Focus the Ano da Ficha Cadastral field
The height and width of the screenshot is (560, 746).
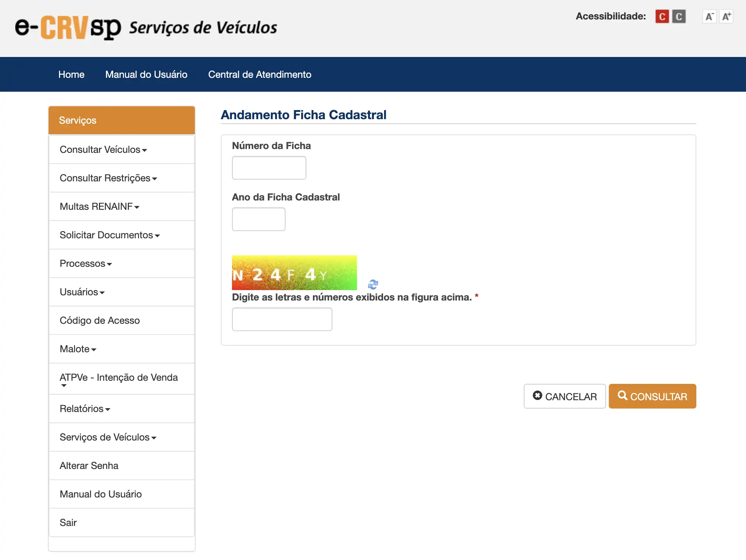pos(258,219)
